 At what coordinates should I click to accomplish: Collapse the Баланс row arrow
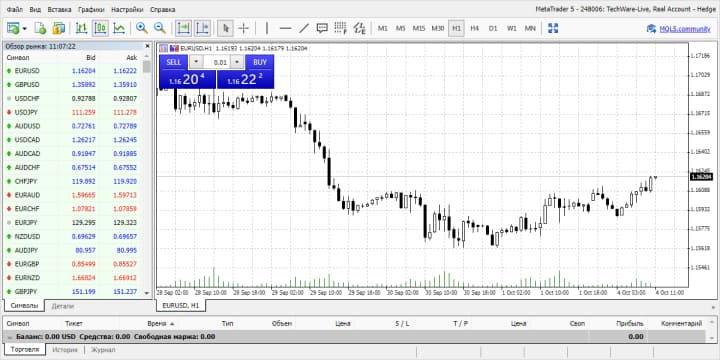[9, 337]
